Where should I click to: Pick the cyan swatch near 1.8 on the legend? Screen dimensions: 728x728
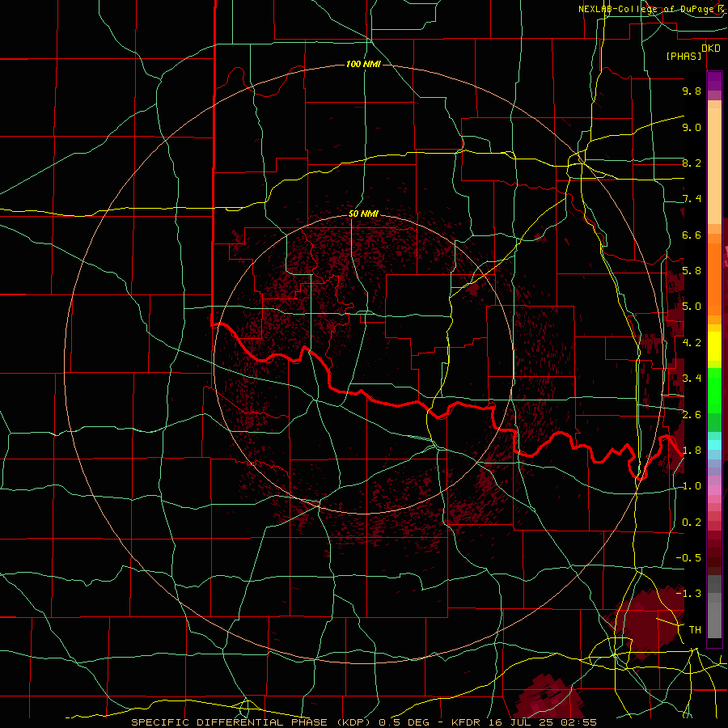[x=714, y=445]
